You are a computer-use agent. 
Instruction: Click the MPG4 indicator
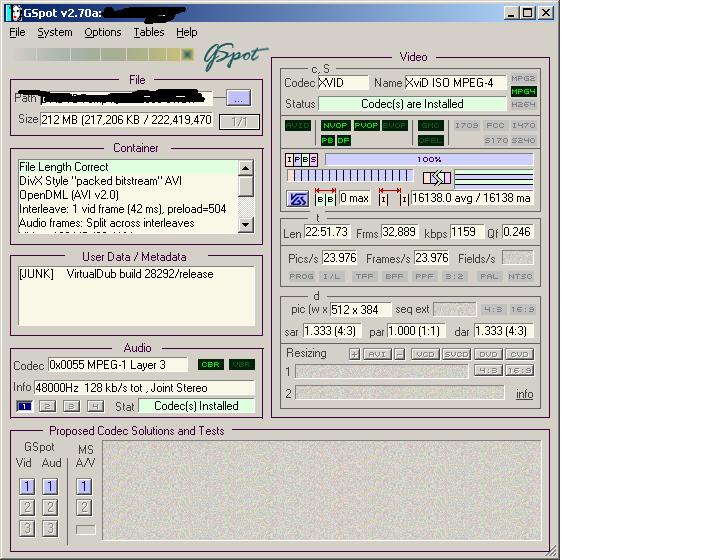(523, 91)
